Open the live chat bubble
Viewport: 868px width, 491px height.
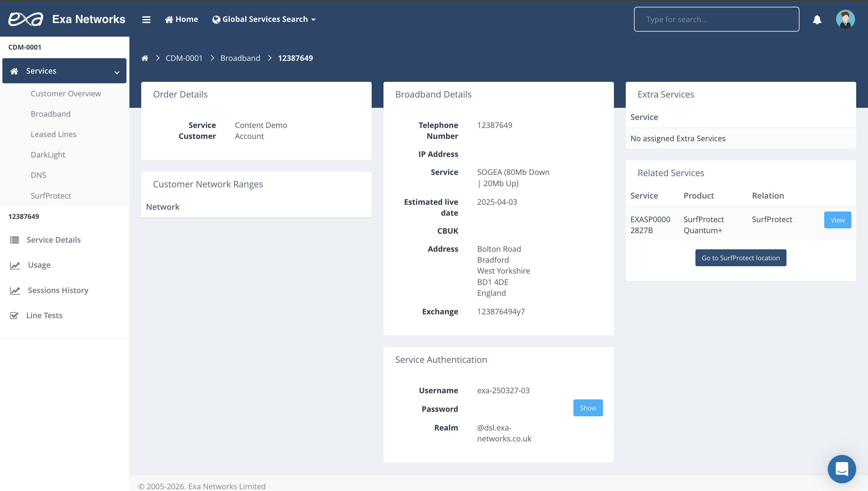pyautogui.click(x=842, y=469)
